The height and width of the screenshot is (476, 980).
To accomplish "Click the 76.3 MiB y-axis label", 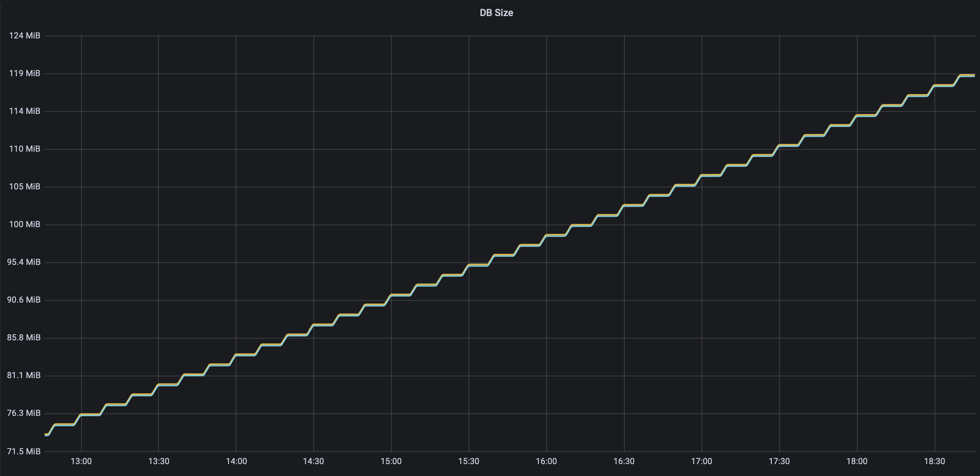I will [23, 413].
